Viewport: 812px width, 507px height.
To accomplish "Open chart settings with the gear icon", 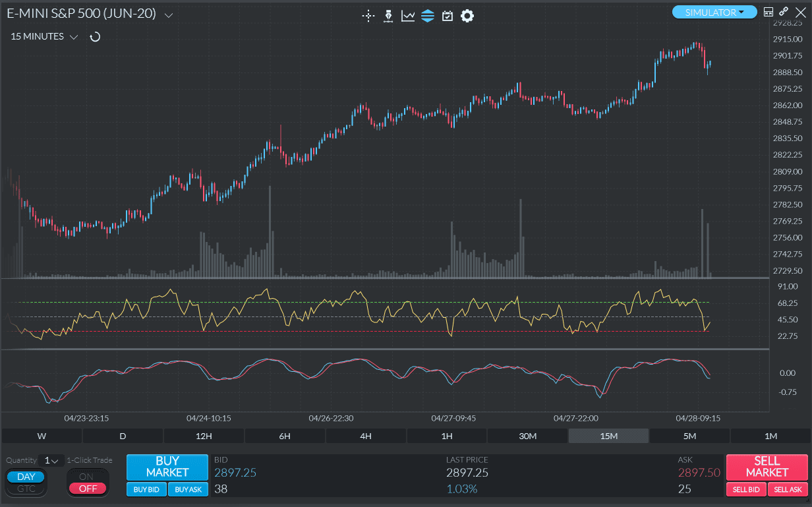I will point(467,16).
